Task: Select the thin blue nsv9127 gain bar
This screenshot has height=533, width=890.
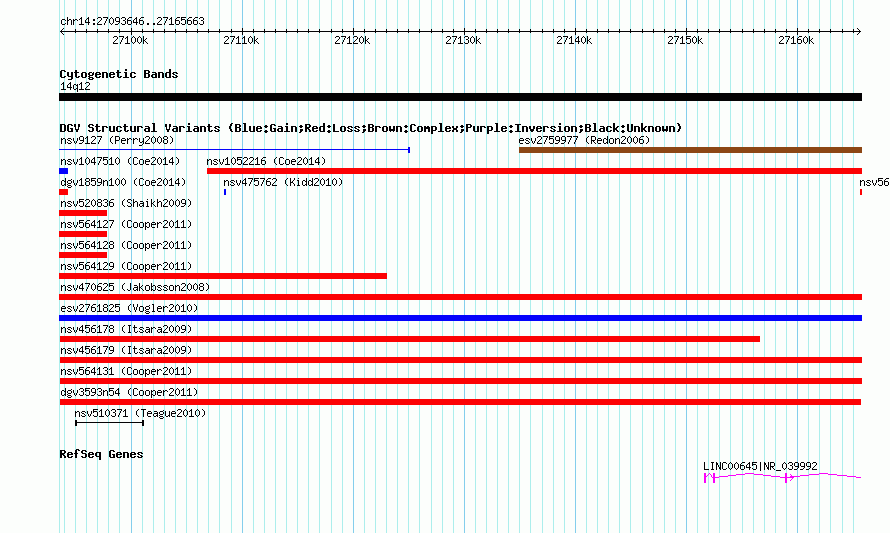Action: click(x=234, y=150)
